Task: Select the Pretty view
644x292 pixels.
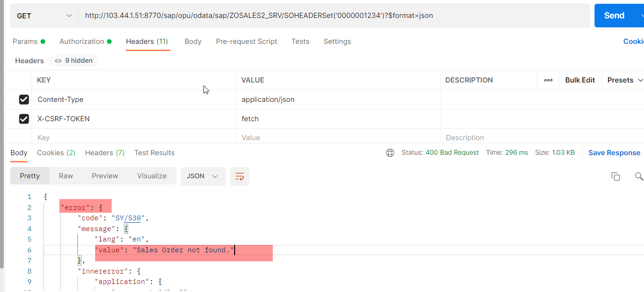Action: [x=30, y=176]
